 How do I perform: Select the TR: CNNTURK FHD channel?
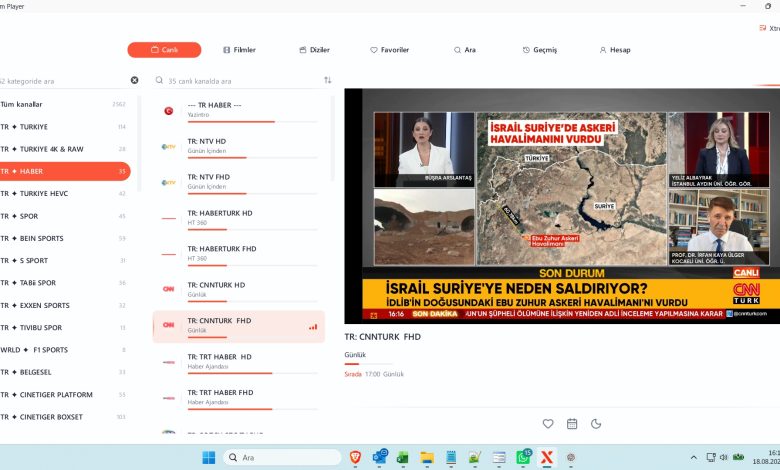238,326
